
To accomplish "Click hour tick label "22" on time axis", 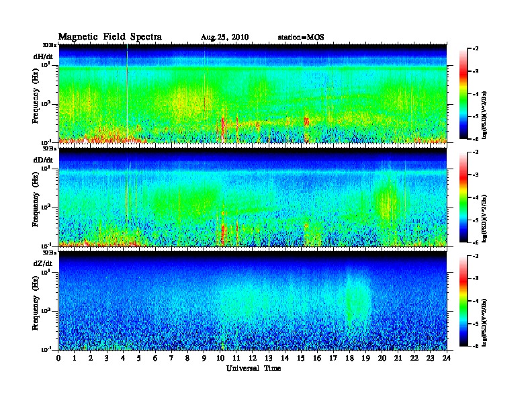I will 414,358.
